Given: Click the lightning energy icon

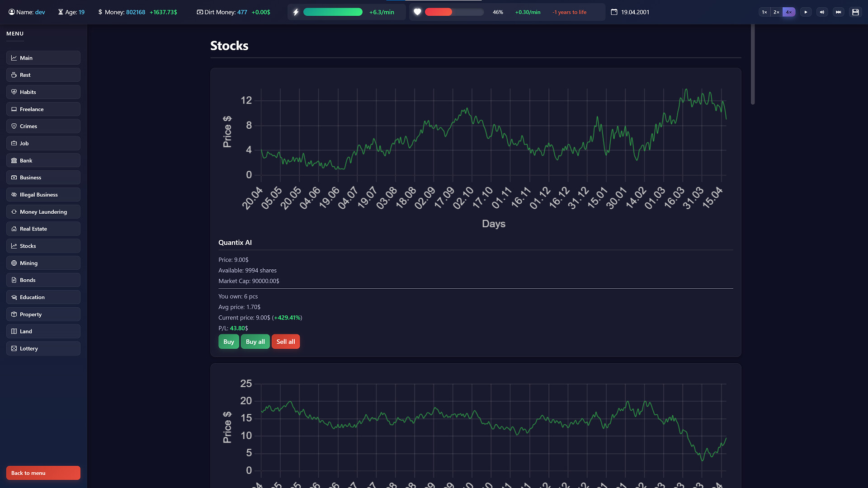Looking at the screenshot, I should coord(296,12).
